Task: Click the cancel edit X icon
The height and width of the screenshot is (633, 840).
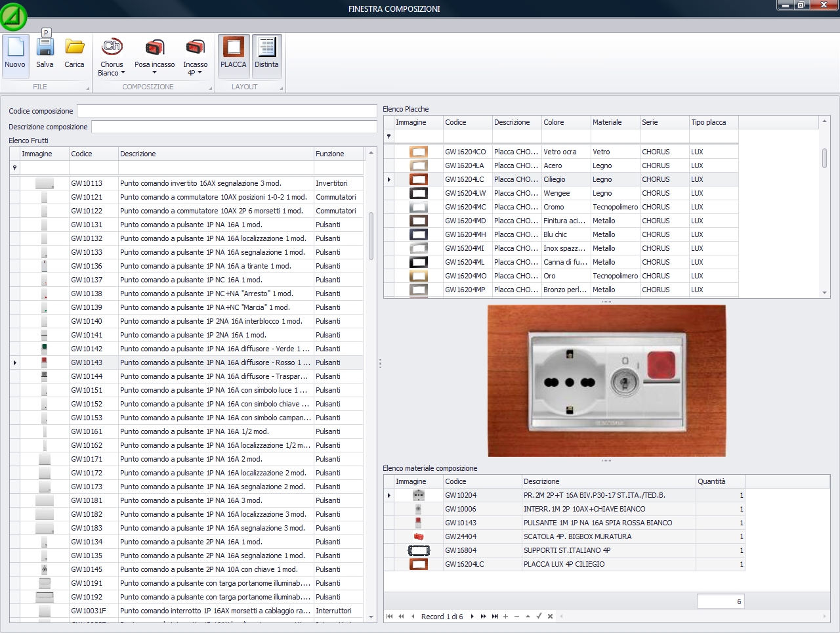Action: pos(550,617)
